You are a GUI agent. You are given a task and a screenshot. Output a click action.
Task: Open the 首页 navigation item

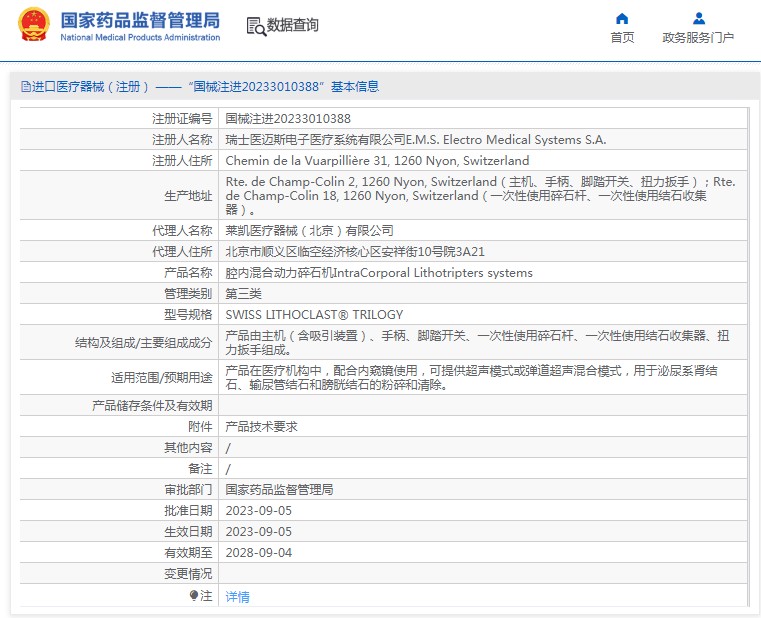(622, 38)
